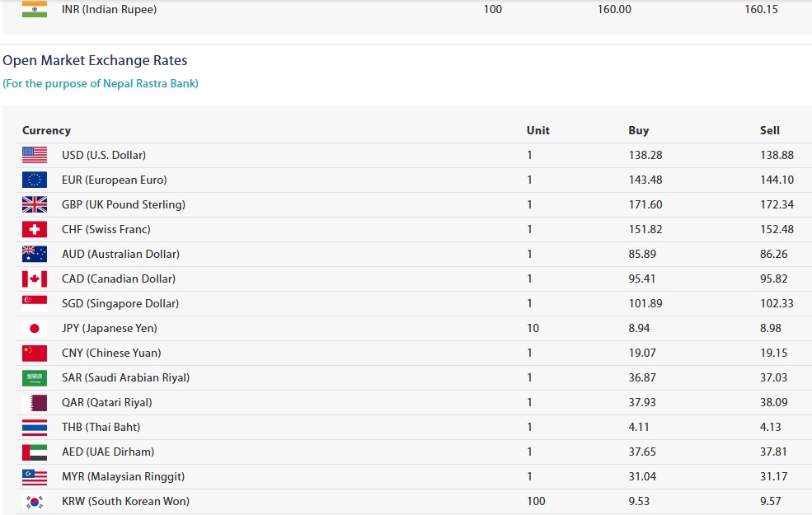
Task: Click the United States flag icon
Action: coord(35,155)
